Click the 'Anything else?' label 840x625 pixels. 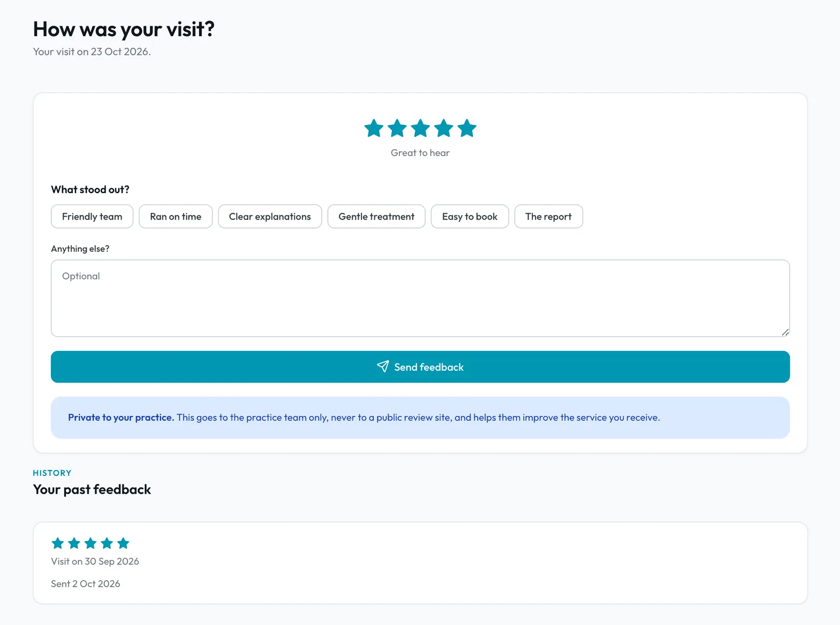pos(80,249)
